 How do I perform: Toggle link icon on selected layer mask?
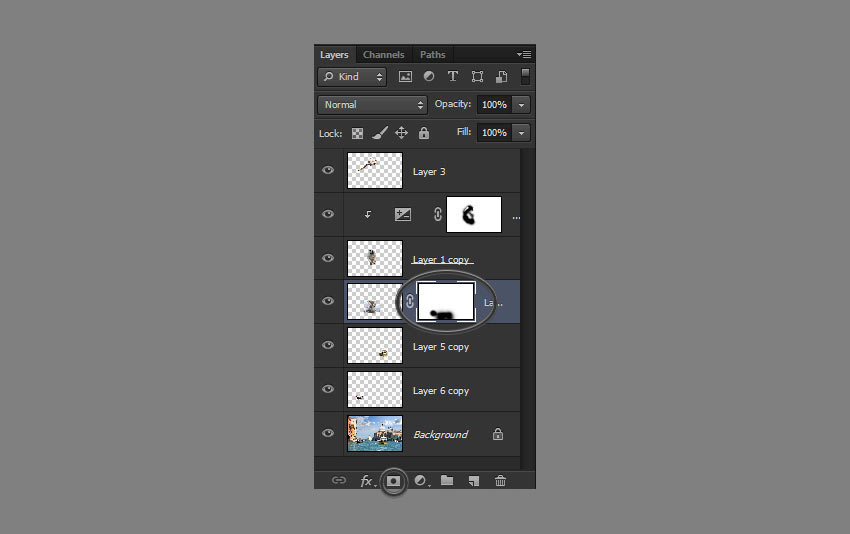(410, 301)
